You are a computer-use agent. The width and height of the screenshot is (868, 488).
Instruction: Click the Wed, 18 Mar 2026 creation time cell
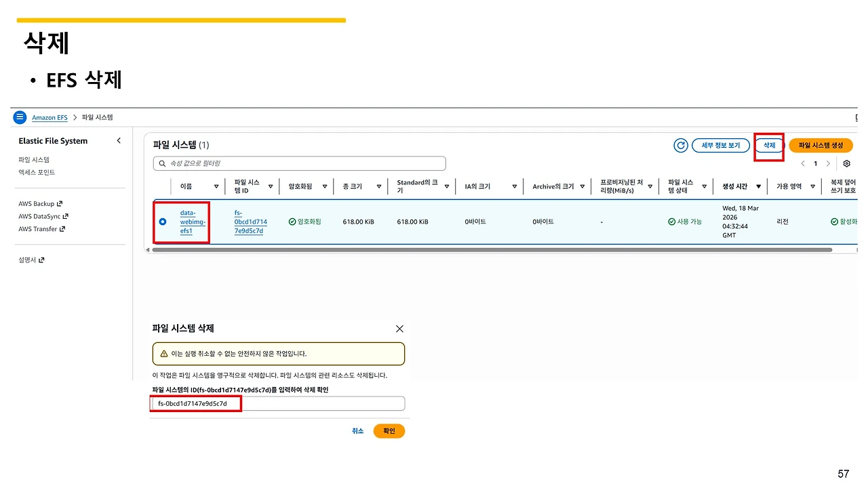741,222
